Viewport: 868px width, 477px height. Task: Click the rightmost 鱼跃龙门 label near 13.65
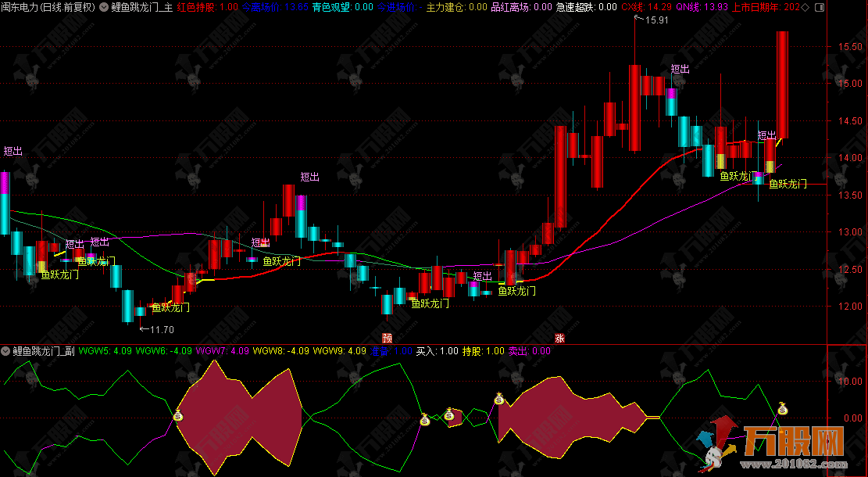pos(788,184)
